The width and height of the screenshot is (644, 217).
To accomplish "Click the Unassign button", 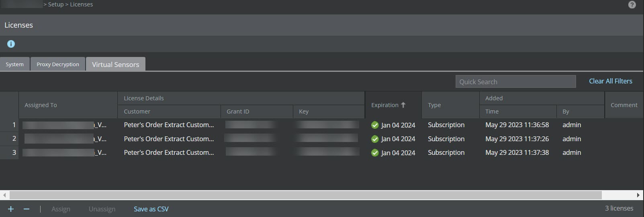I will 102,209.
